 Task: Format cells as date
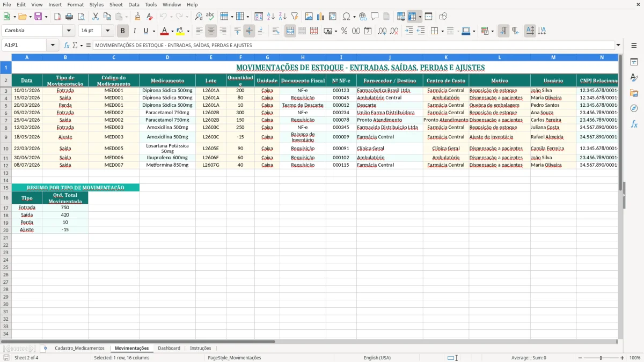pyautogui.click(x=368, y=31)
